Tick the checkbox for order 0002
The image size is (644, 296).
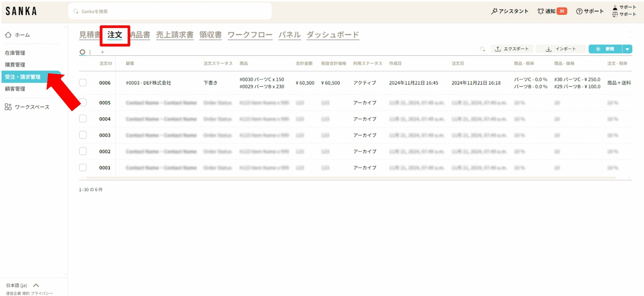(83, 151)
